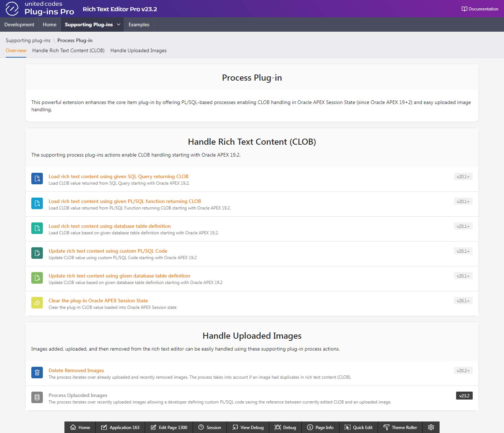Click icon beside PL/SQL function returning CLOB
Screen dimensions: 504x433
pyautogui.click(x=37, y=203)
